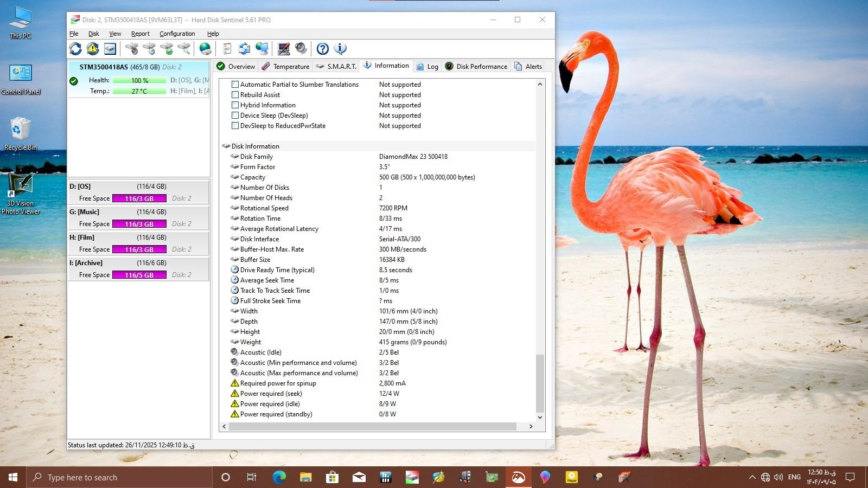Screen dimensions: 868x488
Task: Open the Disk Performance tab
Action: [476, 67]
